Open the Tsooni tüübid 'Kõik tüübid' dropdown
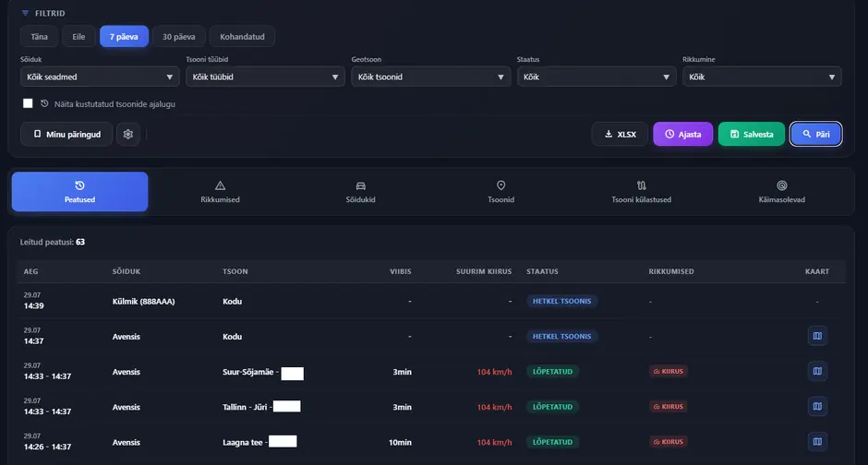This screenshot has width=868, height=465. click(265, 77)
